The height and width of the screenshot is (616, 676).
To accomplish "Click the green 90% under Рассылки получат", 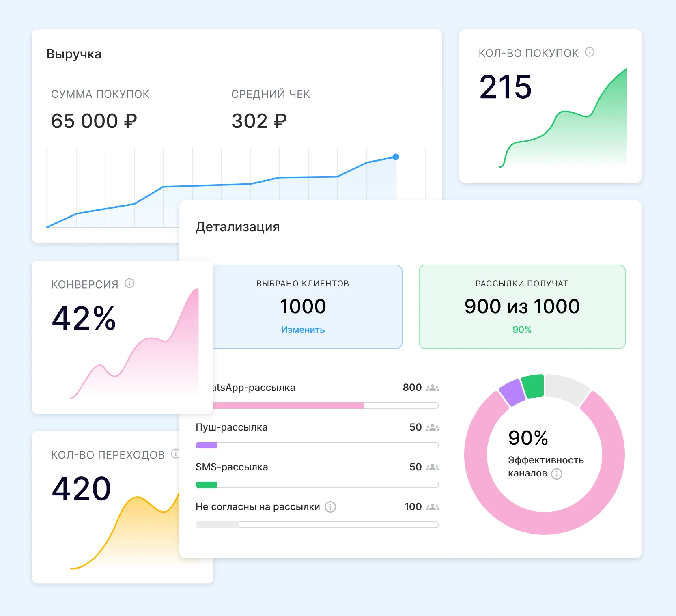I will 522,330.
